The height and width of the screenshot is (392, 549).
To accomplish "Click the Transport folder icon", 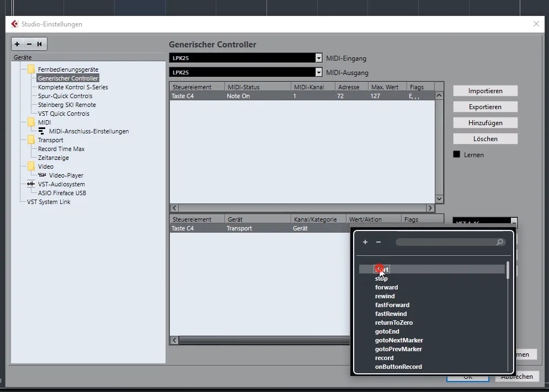I will click(31, 139).
